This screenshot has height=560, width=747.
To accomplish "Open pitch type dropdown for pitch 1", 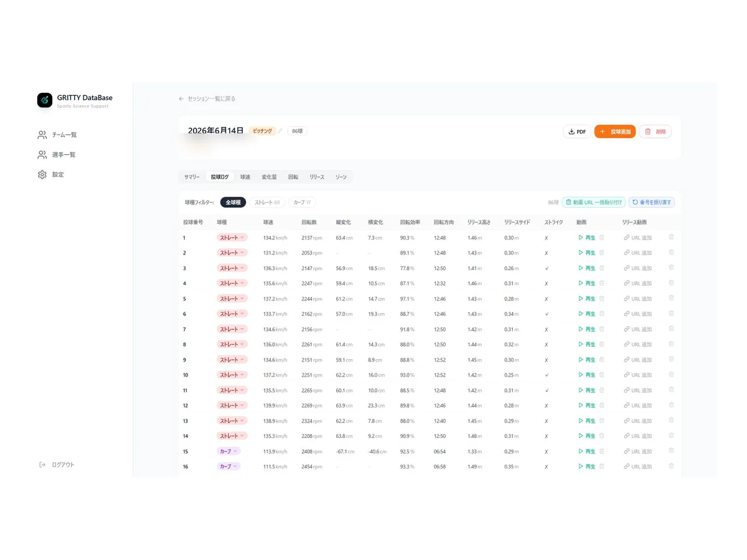I will [232, 238].
